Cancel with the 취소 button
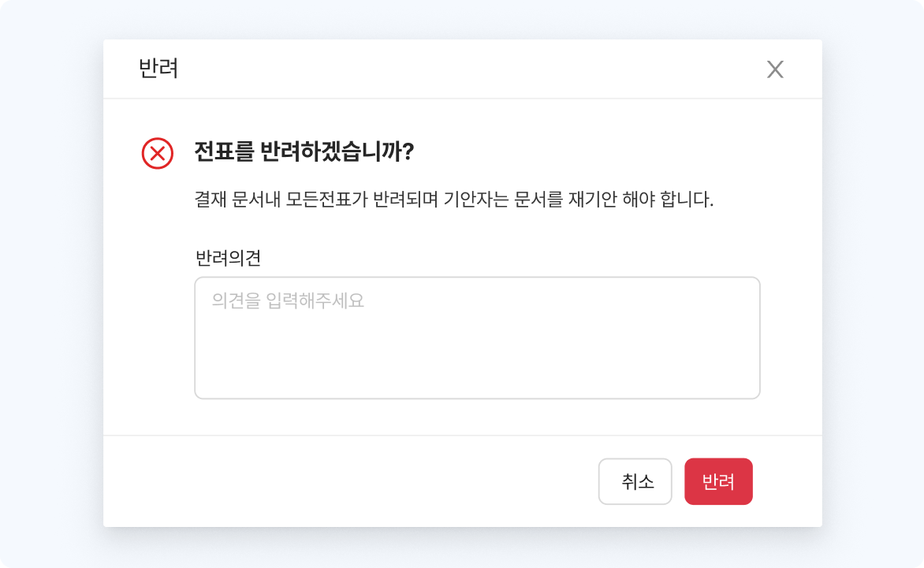 point(635,481)
